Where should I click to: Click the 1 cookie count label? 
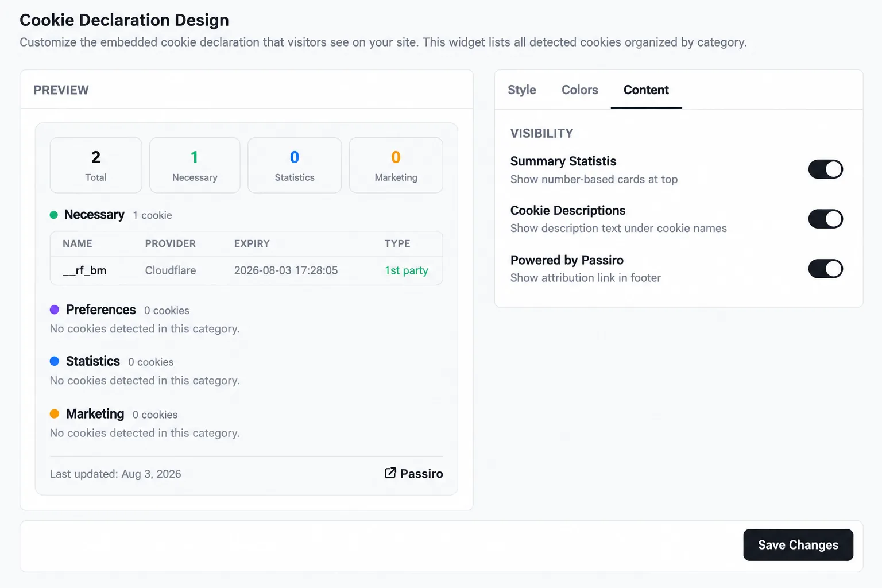coord(153,215)
